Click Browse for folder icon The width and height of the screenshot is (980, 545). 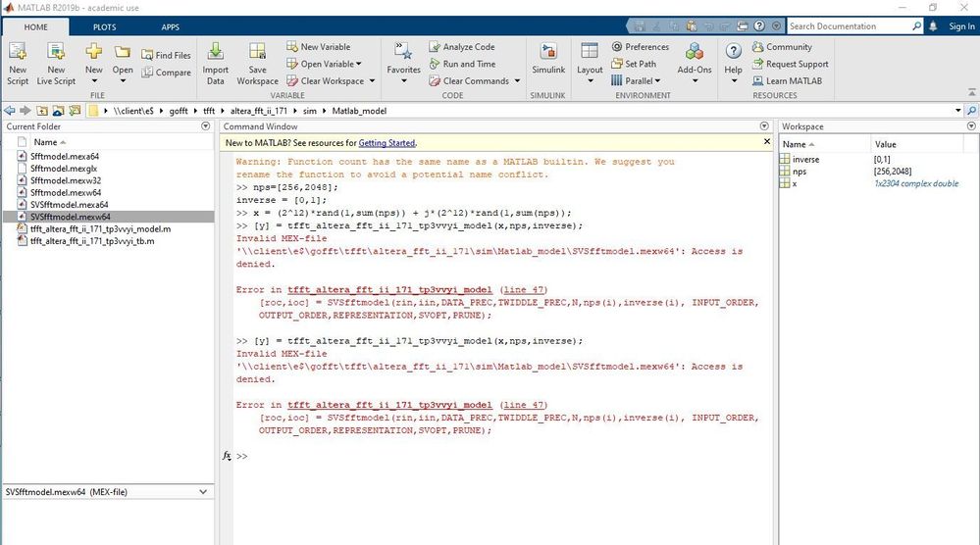(x=58, y=111)
